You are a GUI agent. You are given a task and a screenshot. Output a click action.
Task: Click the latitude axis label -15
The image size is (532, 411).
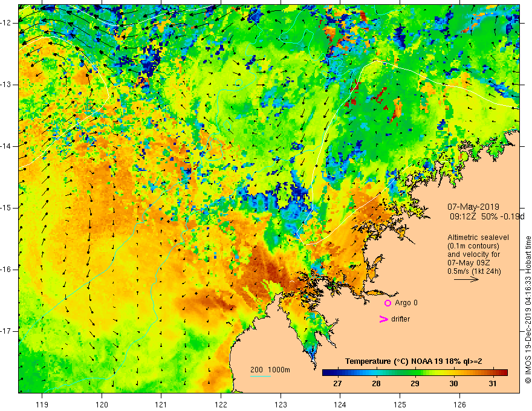coord(7,208)
